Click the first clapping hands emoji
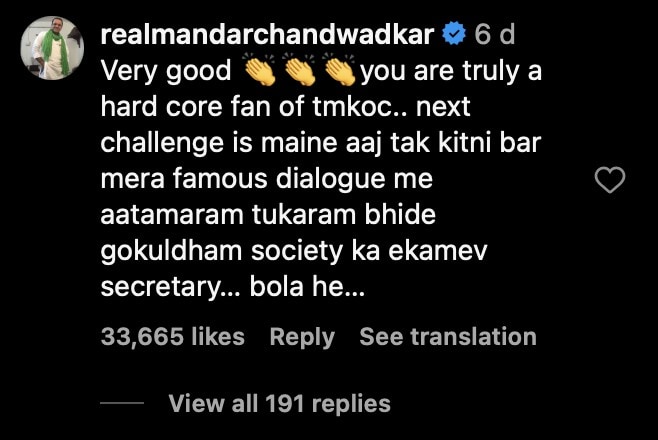 click(x=260, y=70)
